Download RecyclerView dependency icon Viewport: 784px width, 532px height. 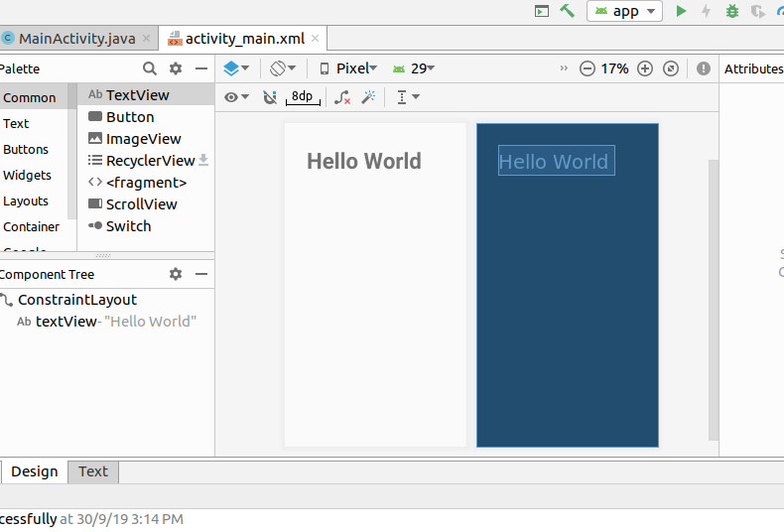203,160
